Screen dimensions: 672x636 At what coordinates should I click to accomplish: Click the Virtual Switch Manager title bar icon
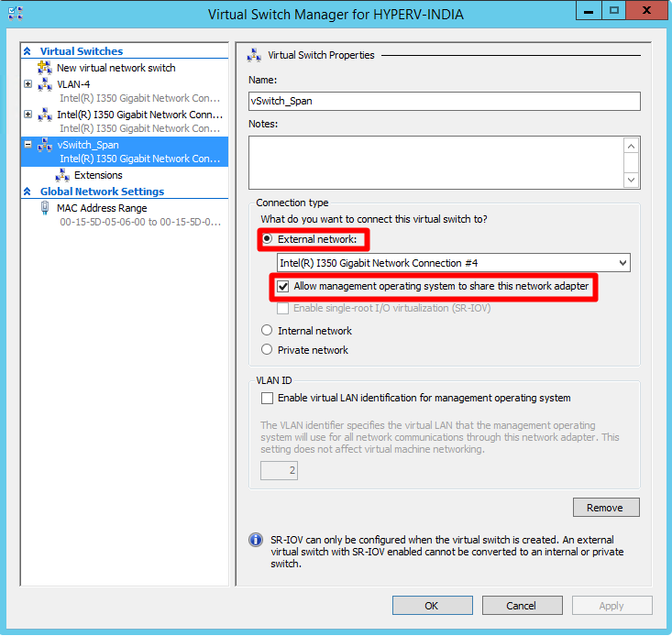tap(16, 14)
